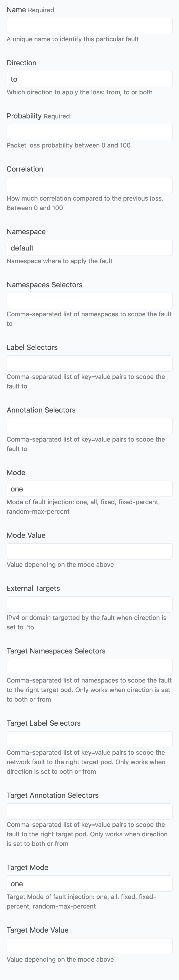Click the Namespace field showing "default"
Screen dimensions: 179x980
pos(89,248)
